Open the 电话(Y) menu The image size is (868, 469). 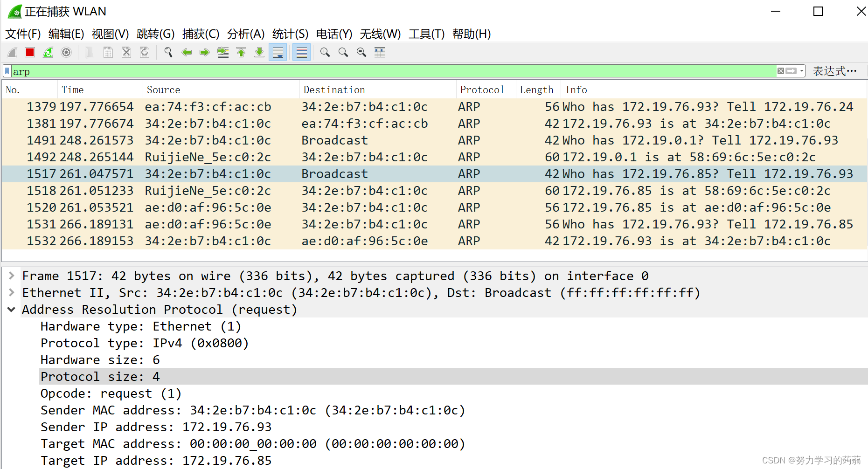pyautogui.click(x=334, y=34)
